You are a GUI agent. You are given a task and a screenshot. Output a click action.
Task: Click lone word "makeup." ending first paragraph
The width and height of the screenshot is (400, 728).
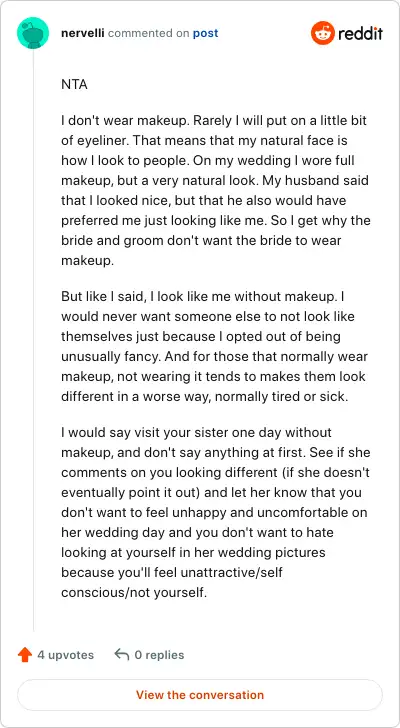tap(87, 261)
